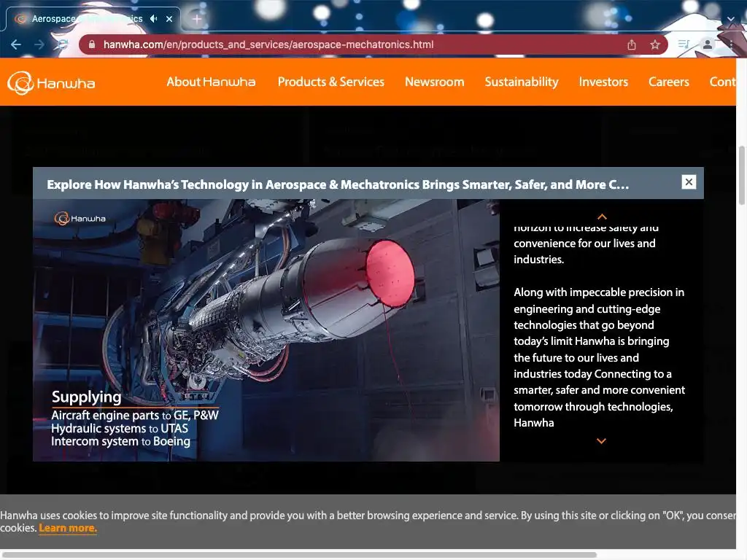
Task: Click 'Intercom system to Boeing' caption
Action: [x=120, y=441]
